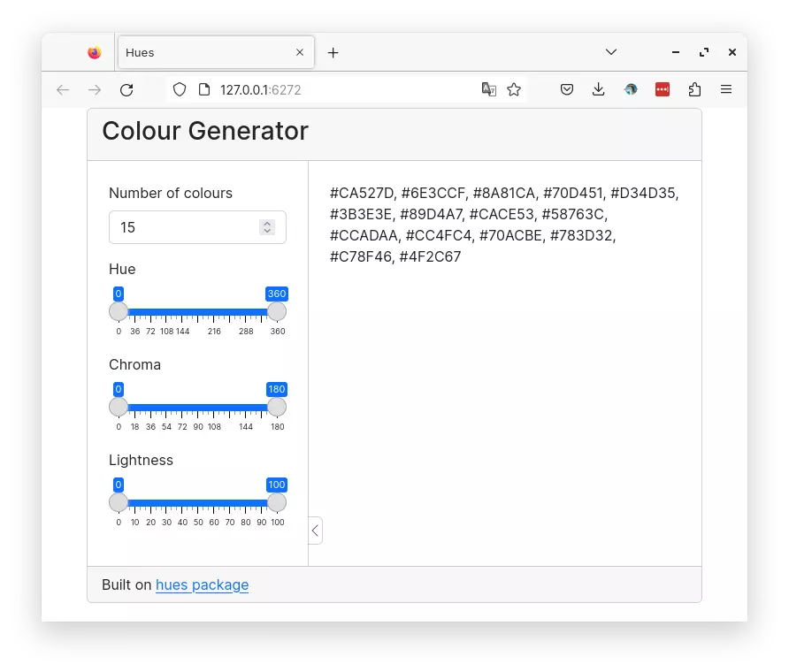Bookmark this page with star icon

click(514, 89)
